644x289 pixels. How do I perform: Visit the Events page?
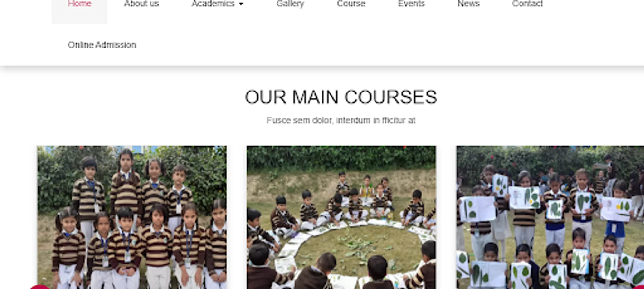(411, 4)
